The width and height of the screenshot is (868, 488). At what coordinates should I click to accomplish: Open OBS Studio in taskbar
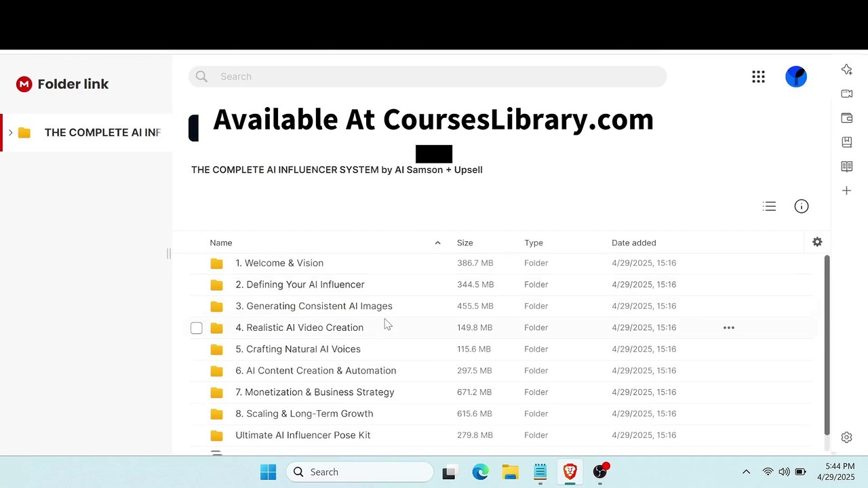point(600,472)
